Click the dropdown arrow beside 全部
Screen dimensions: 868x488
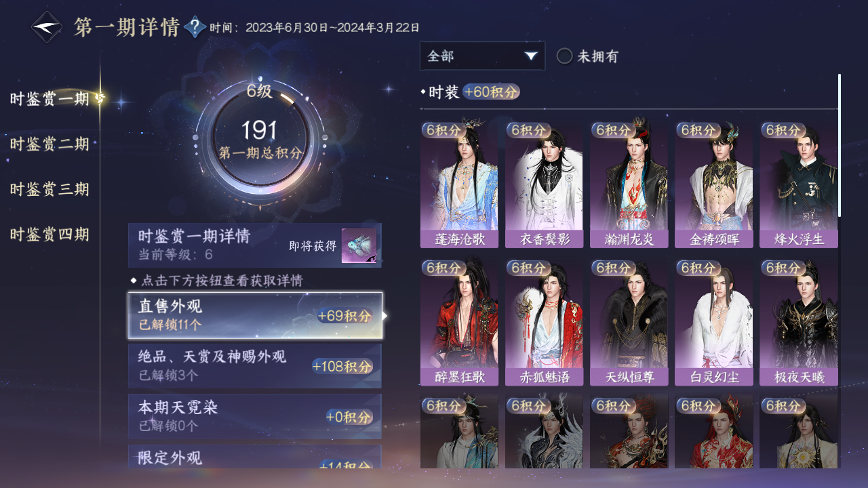click(x=531, y=56)
